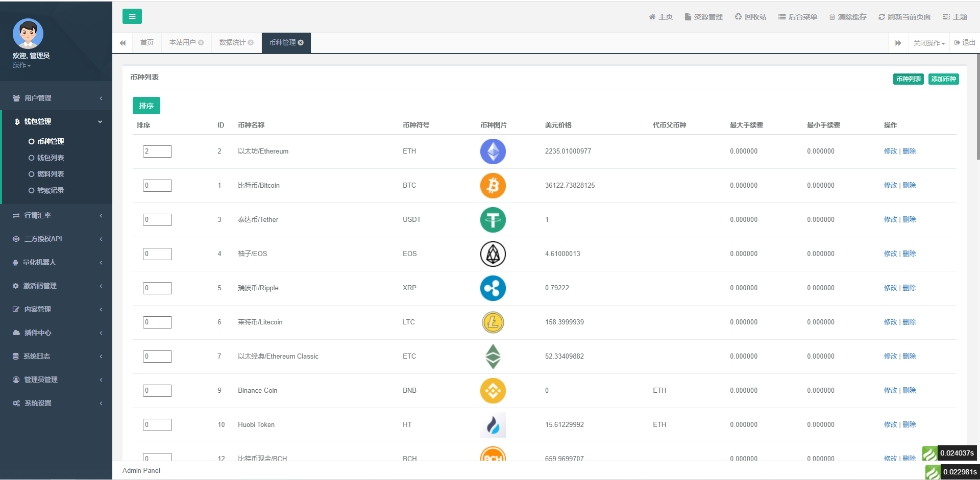Screen dimensions: 980x480
Task: Expand the 系统设置 sidebar section
Action: click(x=56, y=403)
